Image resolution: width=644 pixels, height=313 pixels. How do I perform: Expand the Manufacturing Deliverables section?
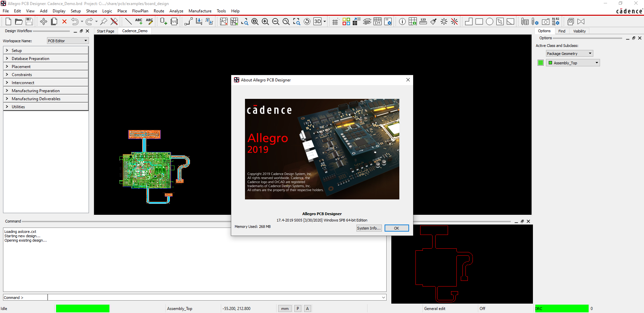pyautogui.click(x=46, y=99)
